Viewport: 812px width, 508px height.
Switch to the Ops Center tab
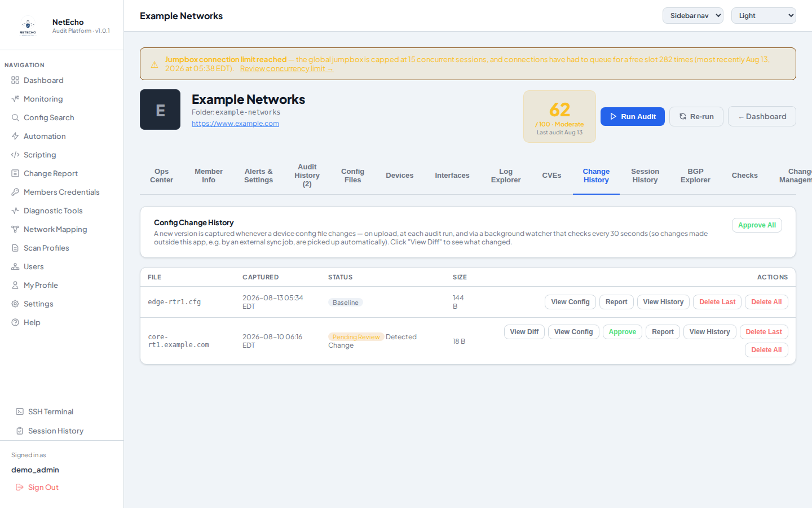[x=161, y=176]
